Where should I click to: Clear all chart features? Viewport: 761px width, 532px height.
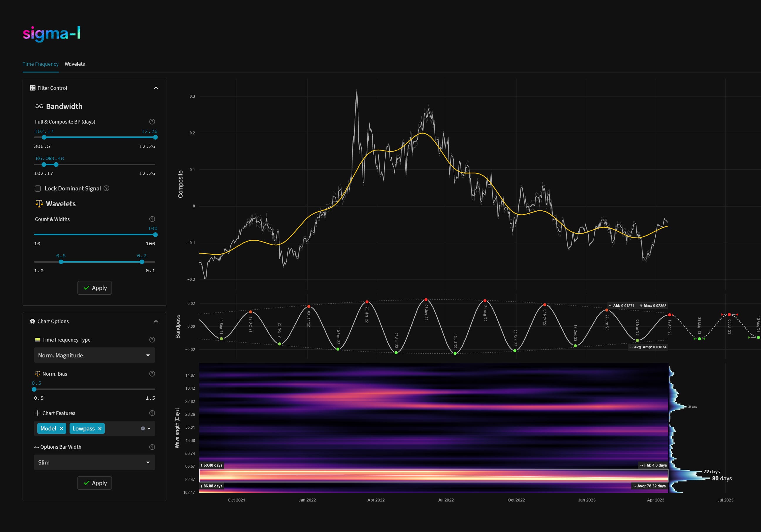click(143, 429)
